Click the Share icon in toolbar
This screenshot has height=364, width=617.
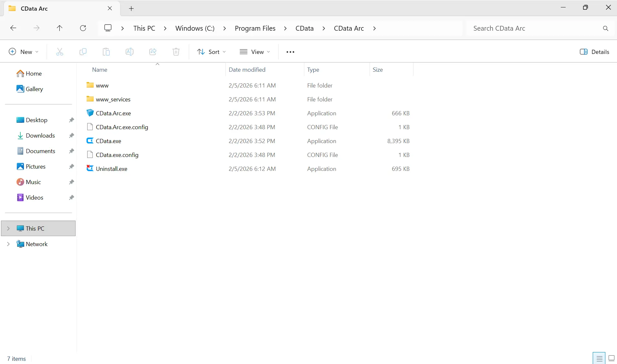click(x=153, y=52)
